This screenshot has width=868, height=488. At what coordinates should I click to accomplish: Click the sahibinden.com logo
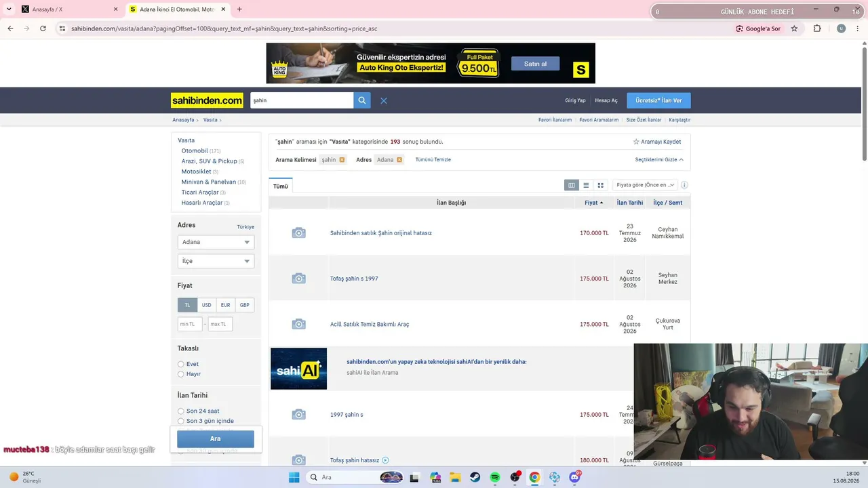pyautogui.click(x=207, y=100)
